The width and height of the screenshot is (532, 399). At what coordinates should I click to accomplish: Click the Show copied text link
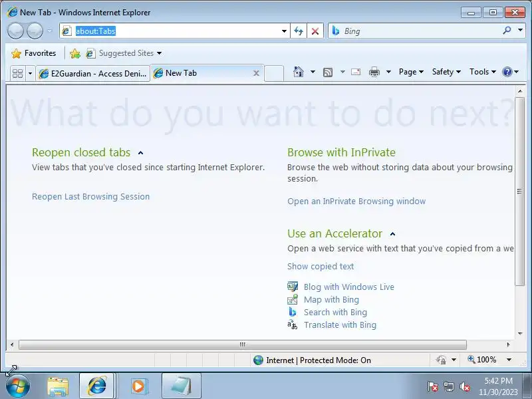click(x=321, y=267)
